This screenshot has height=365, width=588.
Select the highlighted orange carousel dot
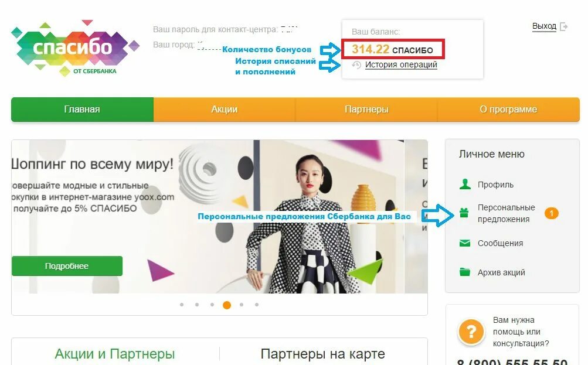click(x=226, y=305)
